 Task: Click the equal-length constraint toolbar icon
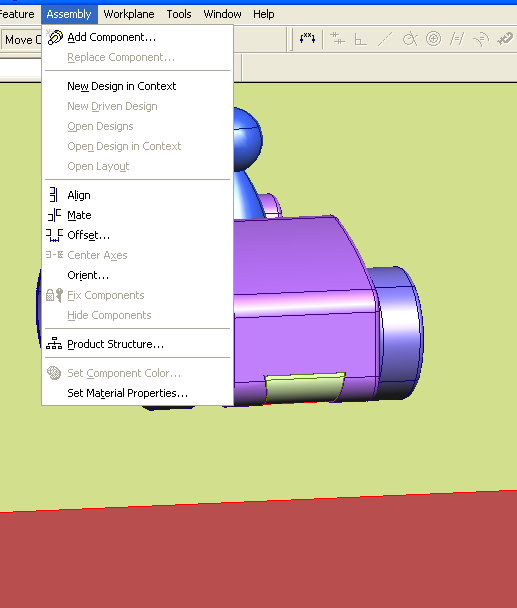337,39
